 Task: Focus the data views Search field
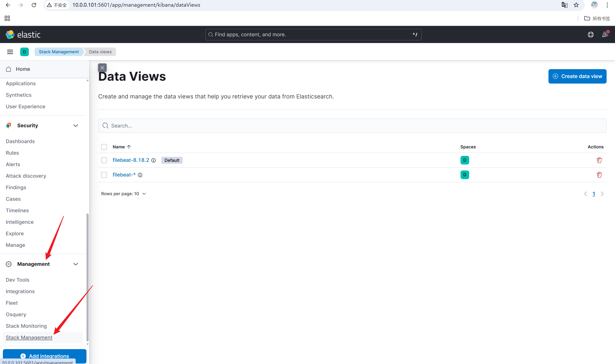[x=352, y=126]
